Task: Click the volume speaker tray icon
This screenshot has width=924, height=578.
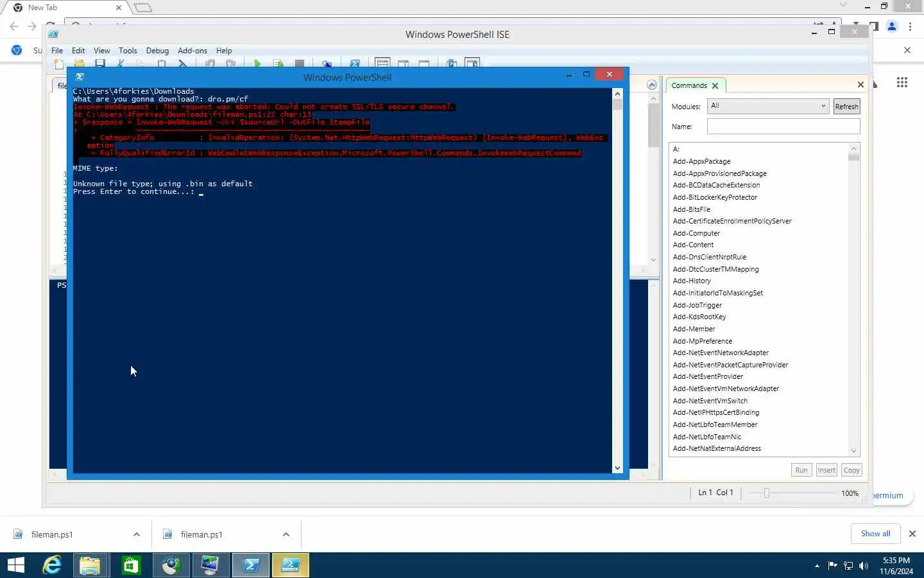Action: click(x=864, y=566)
